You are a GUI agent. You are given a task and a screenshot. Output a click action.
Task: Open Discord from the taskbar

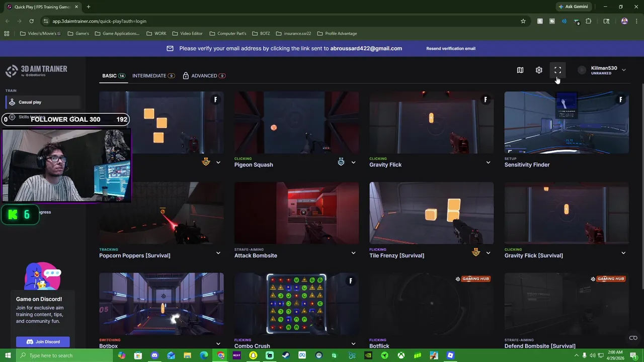154,355
